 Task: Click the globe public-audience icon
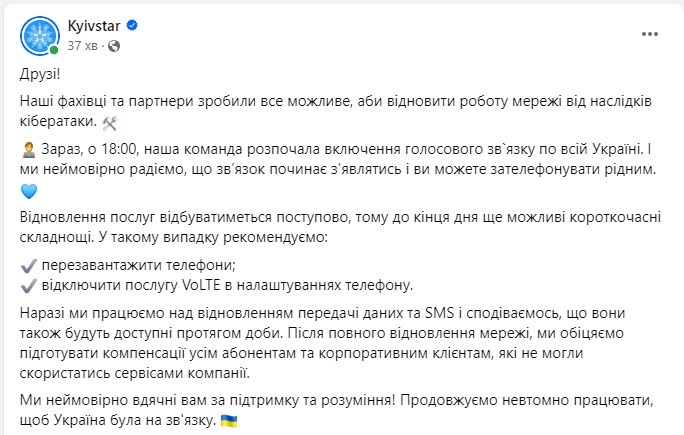(x=114, y=46)
